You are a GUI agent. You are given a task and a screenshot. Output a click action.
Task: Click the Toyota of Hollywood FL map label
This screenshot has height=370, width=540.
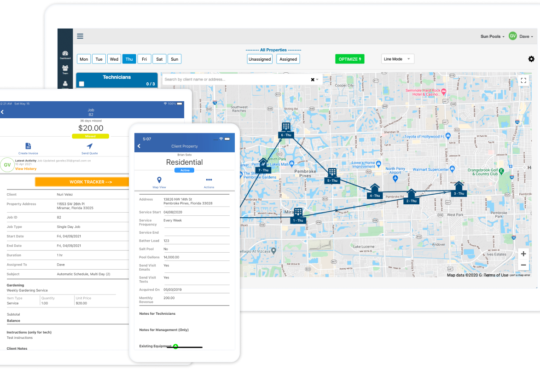[424, 137]
